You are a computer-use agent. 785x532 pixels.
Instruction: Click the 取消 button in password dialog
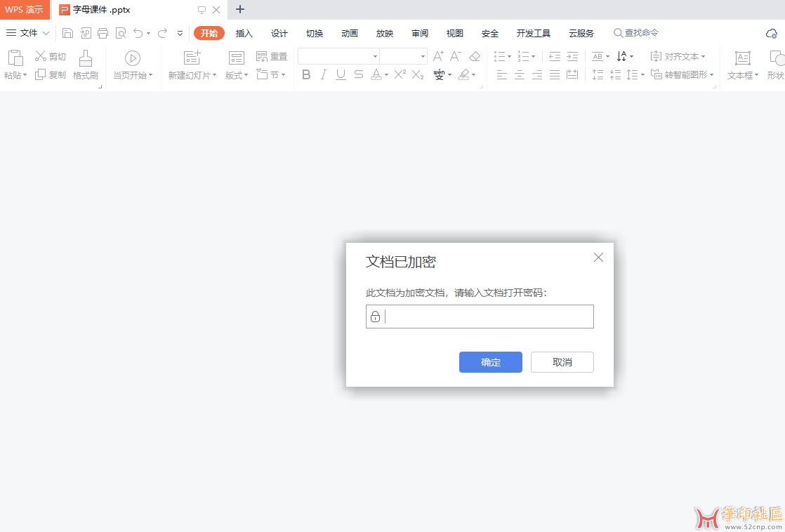click(x=562, y=362)
